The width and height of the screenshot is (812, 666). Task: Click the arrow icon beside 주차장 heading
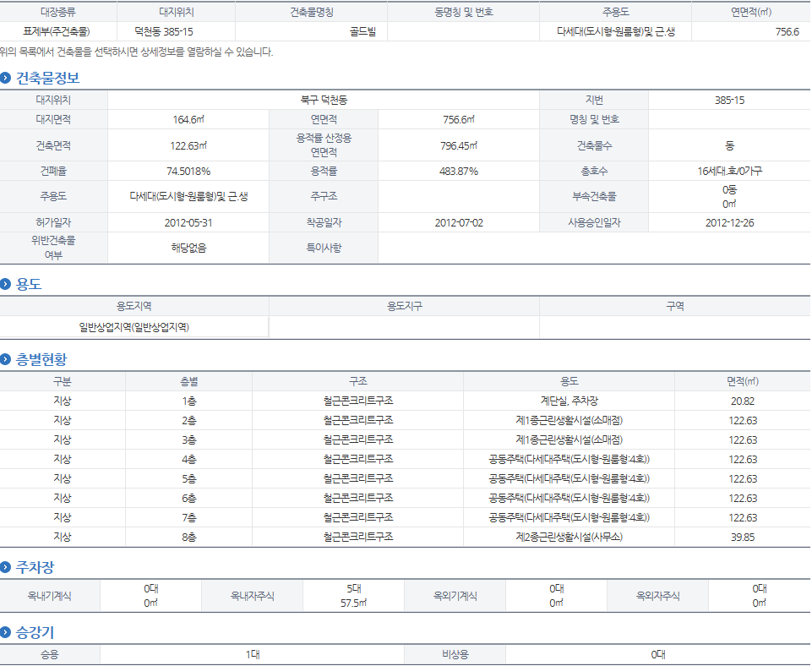5,567
